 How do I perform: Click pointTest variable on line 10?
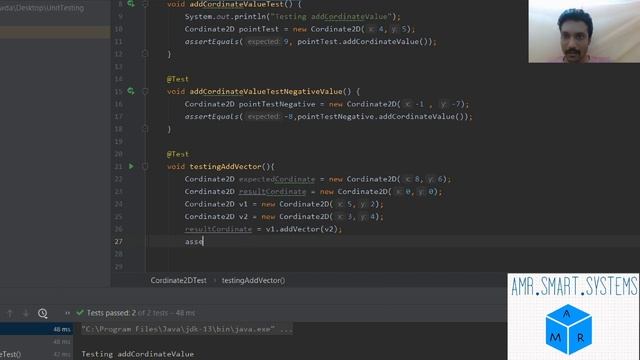[259, 29]
